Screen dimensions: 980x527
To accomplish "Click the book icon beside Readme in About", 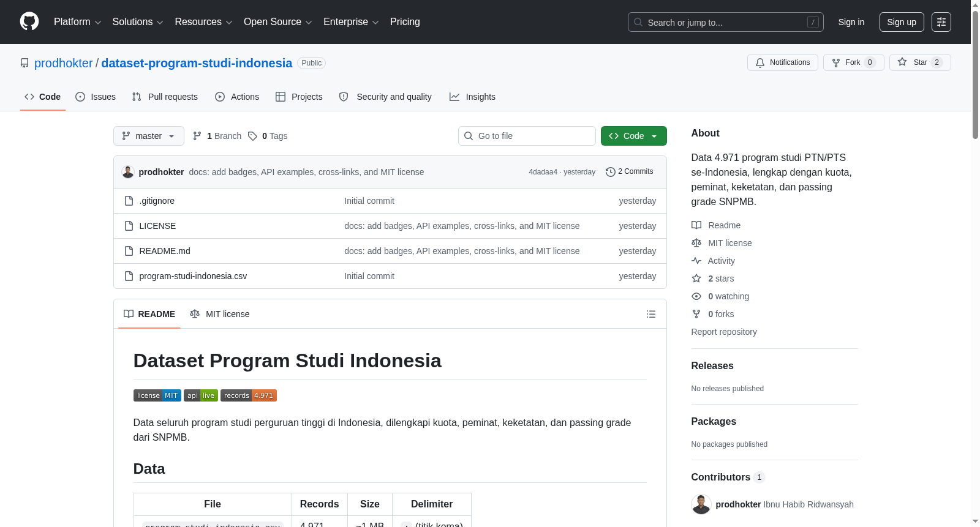I will [x=696, y=225].
